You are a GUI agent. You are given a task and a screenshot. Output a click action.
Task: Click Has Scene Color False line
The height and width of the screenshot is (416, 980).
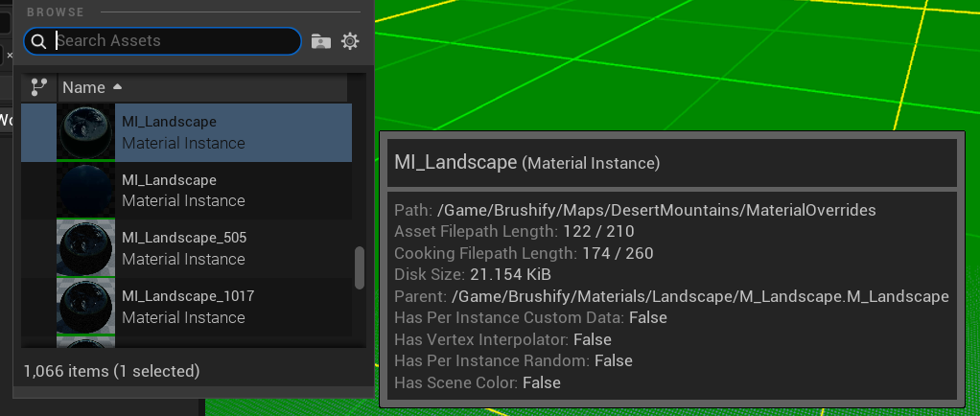[x=478, y=382]
